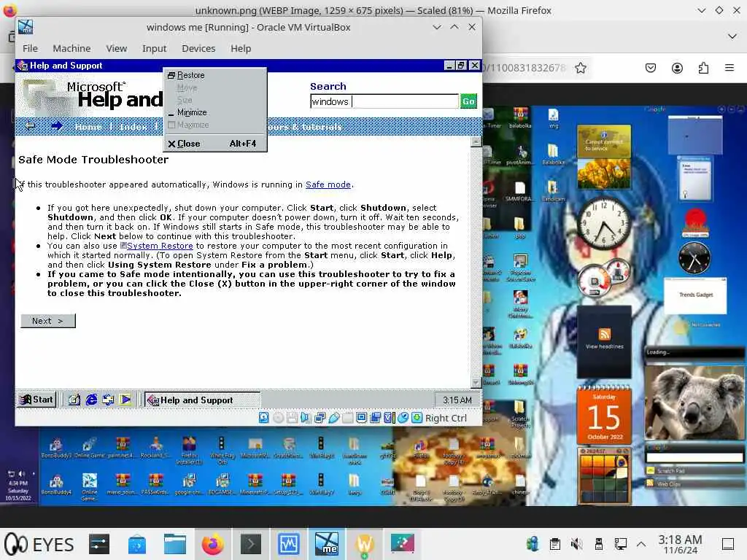The image size is (747, 560).
Task: Click VirtualBox display status icon
Action: coord(361,418)
